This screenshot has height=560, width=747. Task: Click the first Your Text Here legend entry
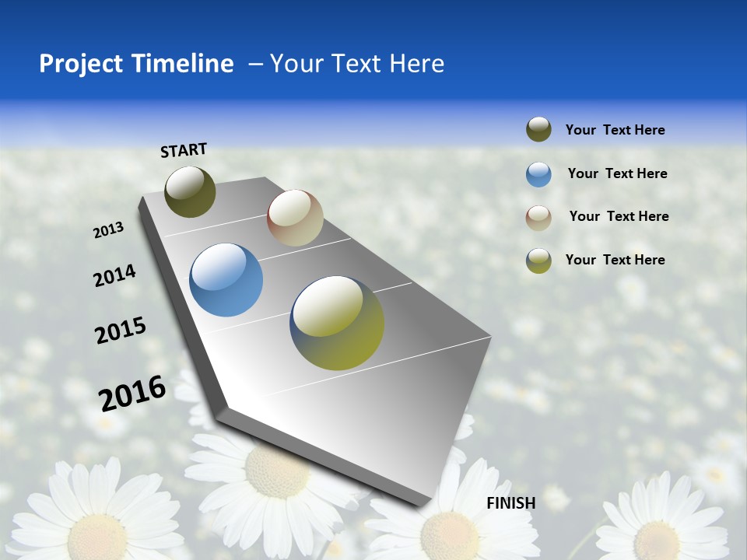(615, 129)
